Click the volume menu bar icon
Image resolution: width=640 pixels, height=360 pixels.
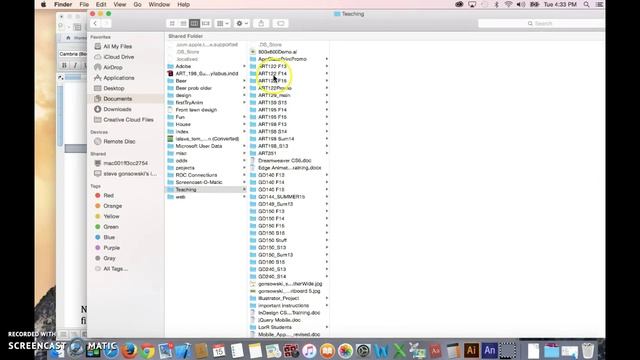pyautogui.click(x=521, y=4)
